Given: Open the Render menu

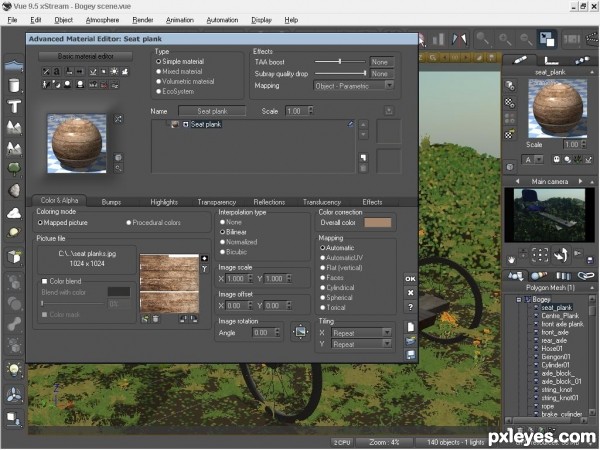Looking at the screenshot, I should 143,20.
